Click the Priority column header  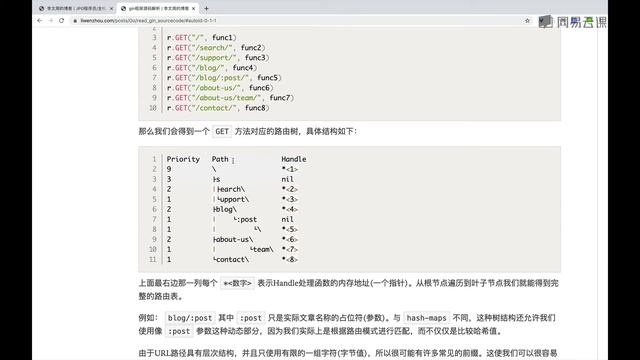[x=183, y=159]
